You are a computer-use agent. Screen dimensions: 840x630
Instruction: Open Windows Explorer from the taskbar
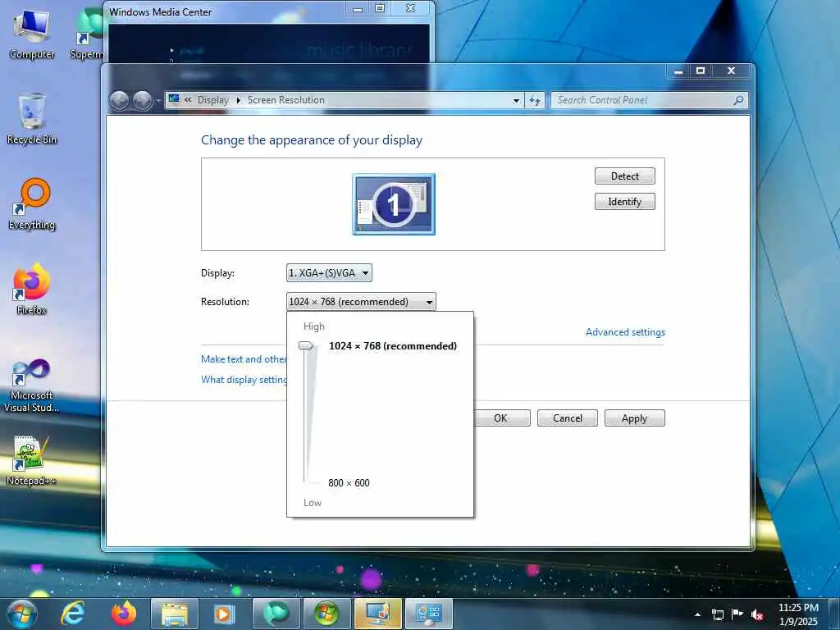click(x=175, y=614)
